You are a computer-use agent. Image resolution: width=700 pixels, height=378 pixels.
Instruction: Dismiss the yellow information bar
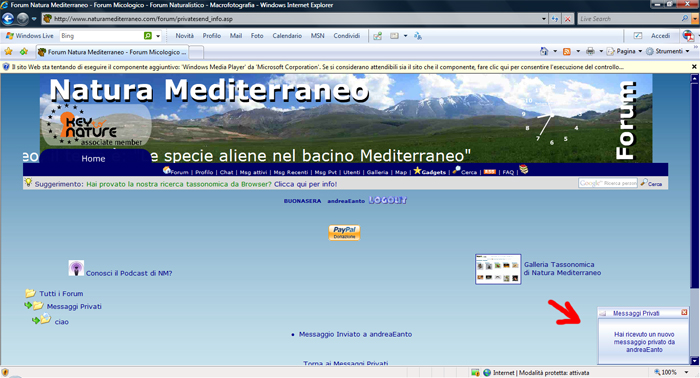[694, 66]
